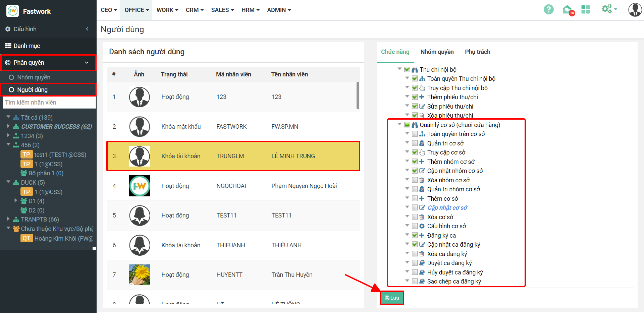Uncheck the Truy cập cơ sở checkbox

point(415,152)
